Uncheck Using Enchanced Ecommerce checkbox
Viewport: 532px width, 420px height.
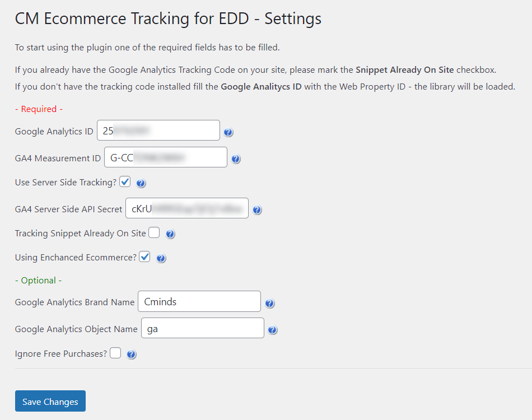[x=144, y=257]
